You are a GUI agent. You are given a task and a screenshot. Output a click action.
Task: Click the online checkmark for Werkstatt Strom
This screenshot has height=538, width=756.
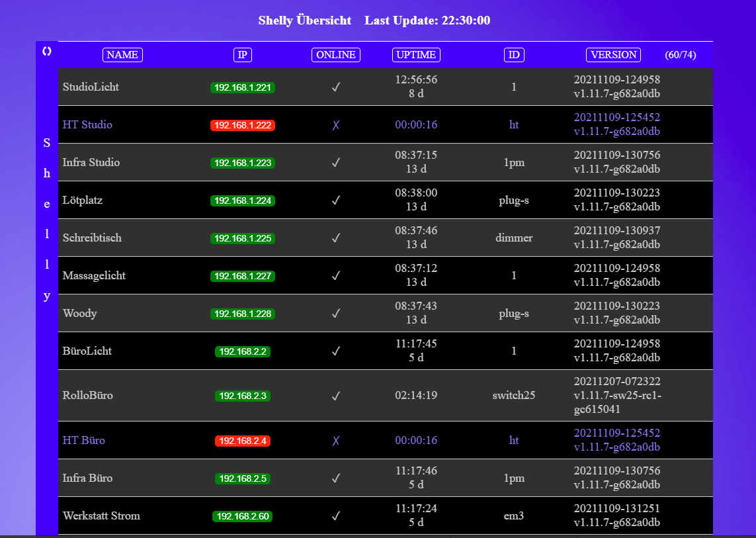click(x=336, y=516)
